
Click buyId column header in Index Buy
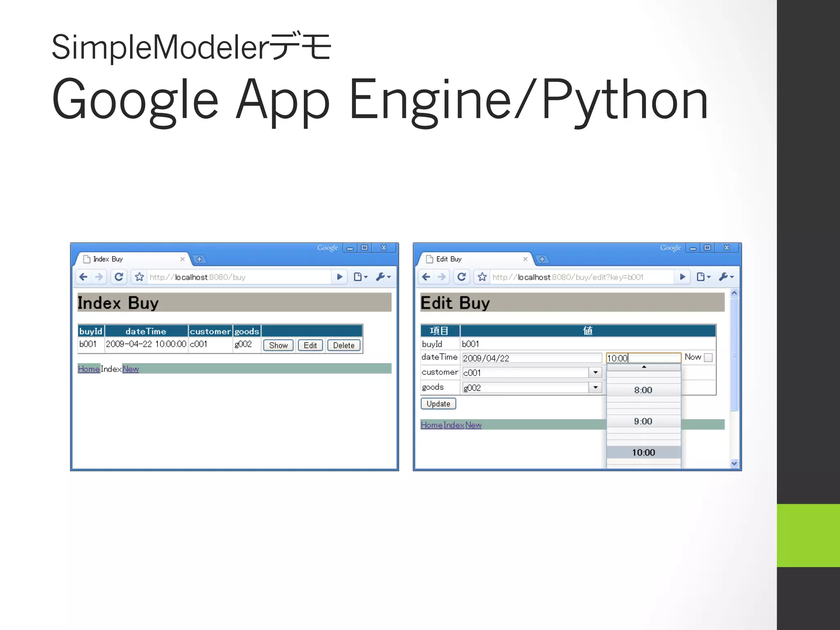91,331
